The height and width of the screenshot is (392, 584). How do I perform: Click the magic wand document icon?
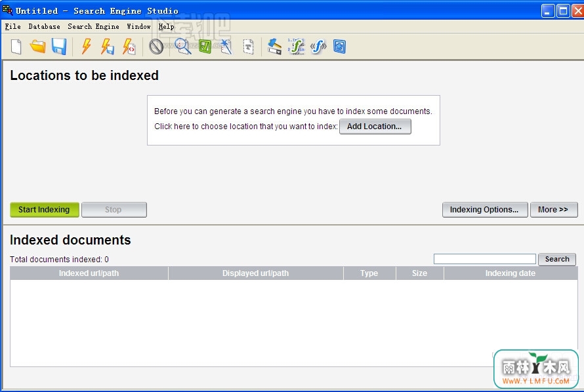pyautogui.click(x=226, y=47)
